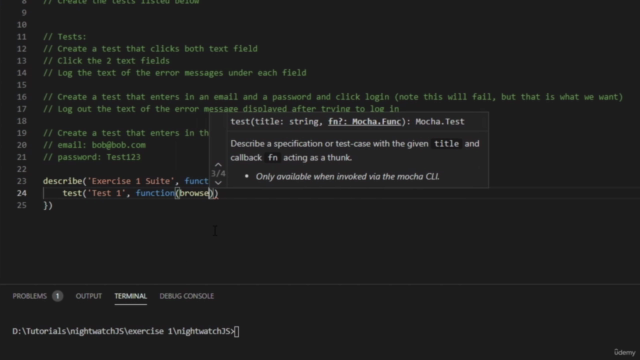Image resolution: width=640 pixels, height=360 pixels.
Task: Click the tooltip text 'Only available when invoked via the mocha CLI'
Action: tap(347, 177)
